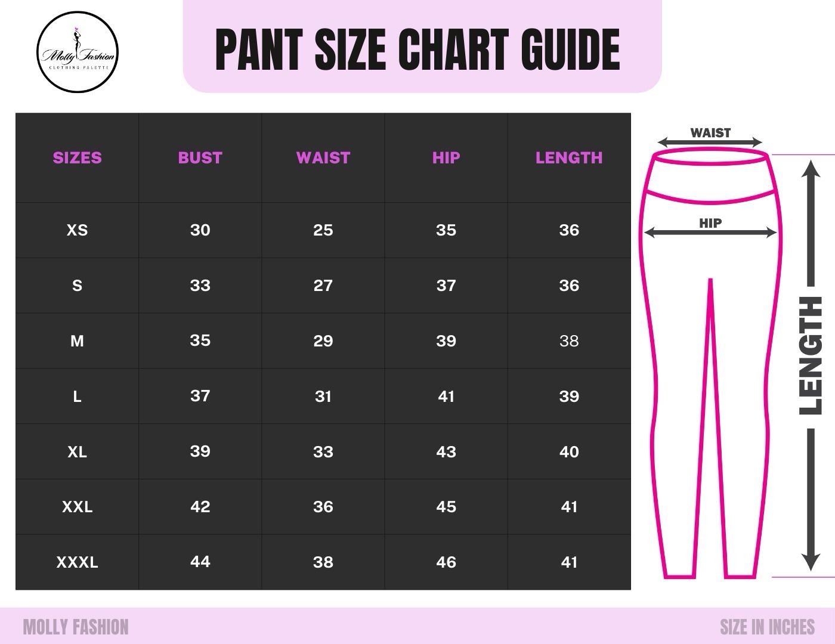835x644 pixels.
Task: Select the HIP column header in table
Action: click(x=446, y=158)
